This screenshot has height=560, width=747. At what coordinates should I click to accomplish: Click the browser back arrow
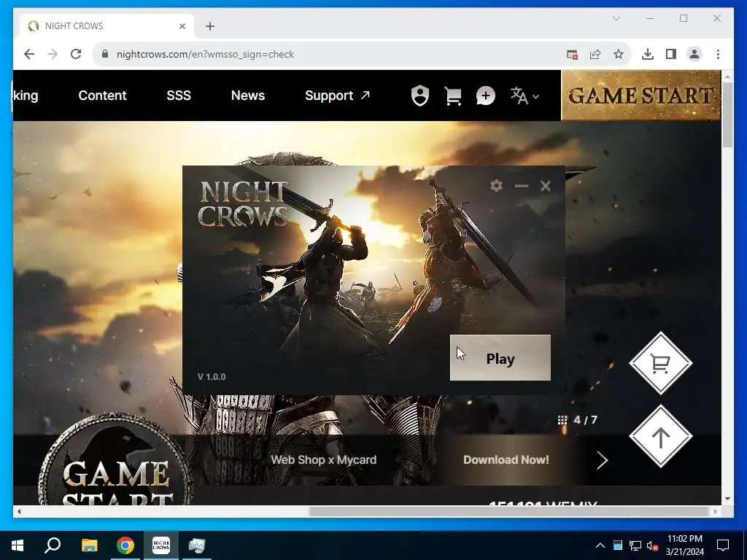(x=29, y=54)
